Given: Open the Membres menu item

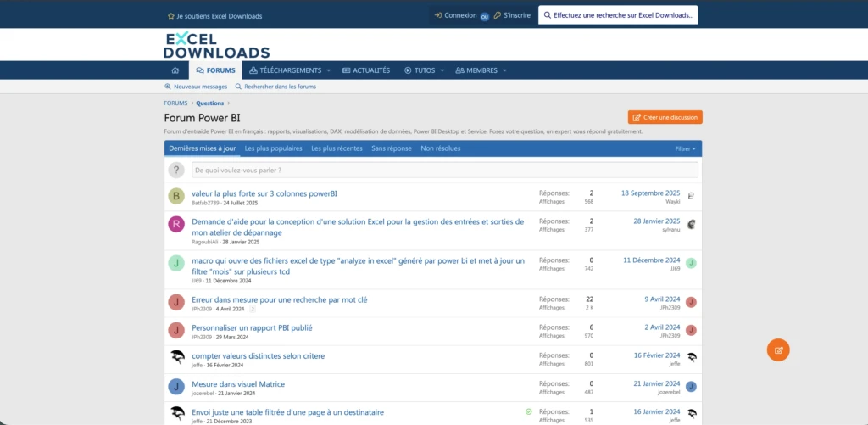Looking at the screenshot, I should [x=476, y=70].
